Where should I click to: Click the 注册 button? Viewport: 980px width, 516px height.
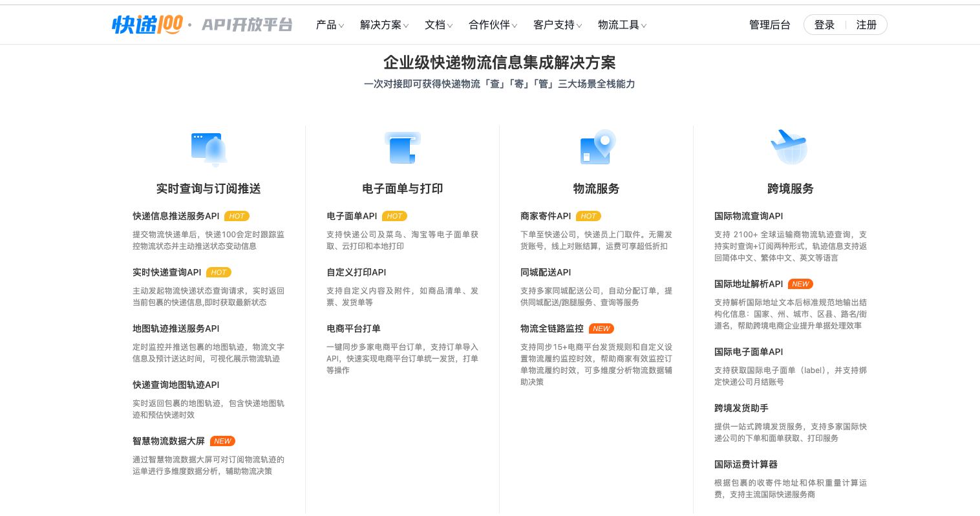point(866,25)
